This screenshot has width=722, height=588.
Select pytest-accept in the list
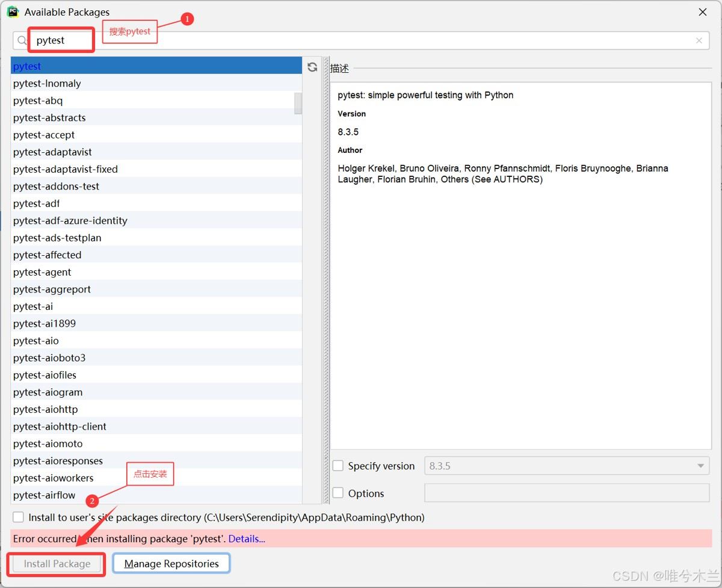[x=156, y=135]
